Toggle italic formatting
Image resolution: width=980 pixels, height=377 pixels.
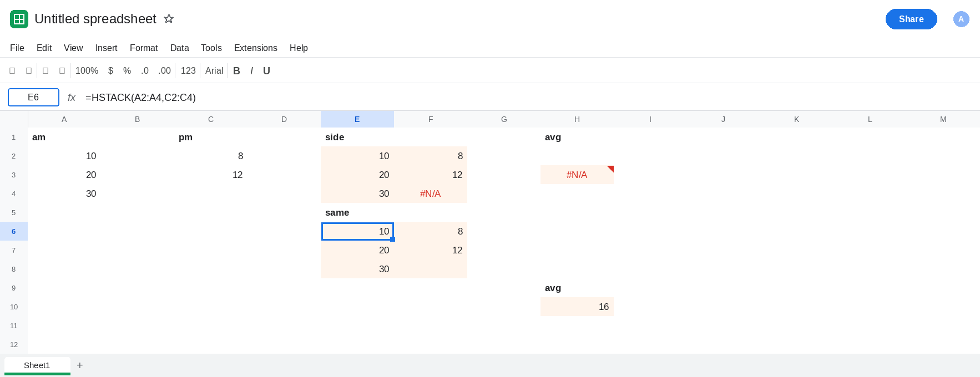(x=251, y=71)
